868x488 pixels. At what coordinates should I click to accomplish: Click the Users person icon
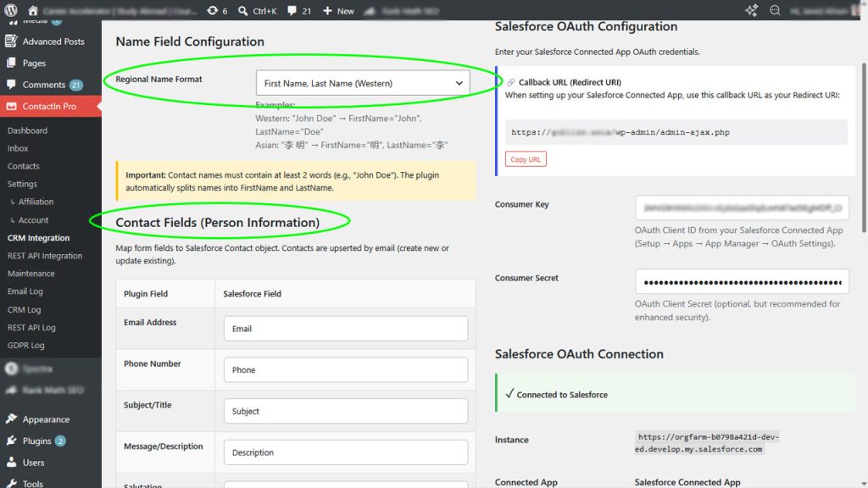pyautogui.click(x=11, y=462)
